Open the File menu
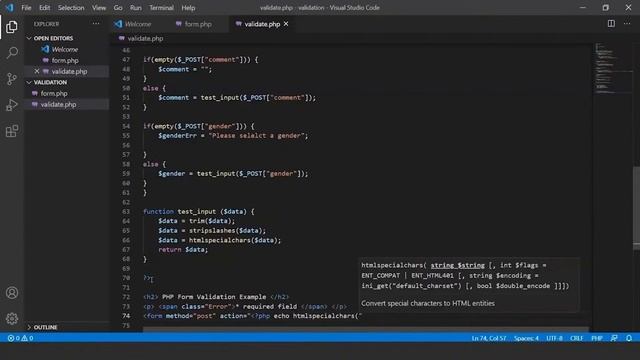 [x=26, y=8]
